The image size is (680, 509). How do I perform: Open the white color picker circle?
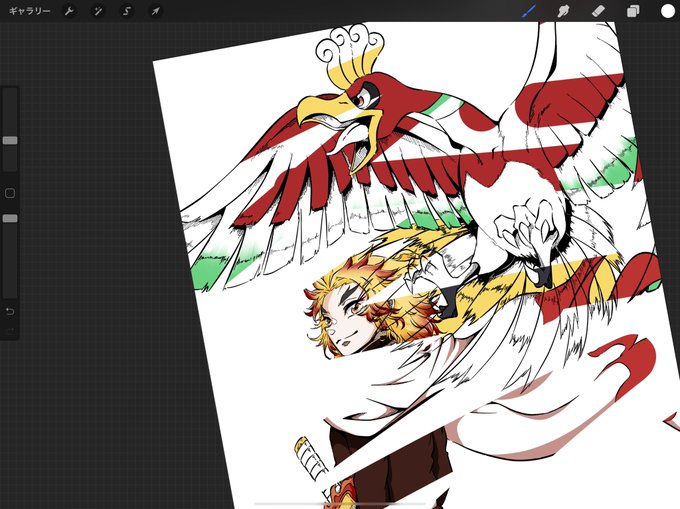coord(668,11)
